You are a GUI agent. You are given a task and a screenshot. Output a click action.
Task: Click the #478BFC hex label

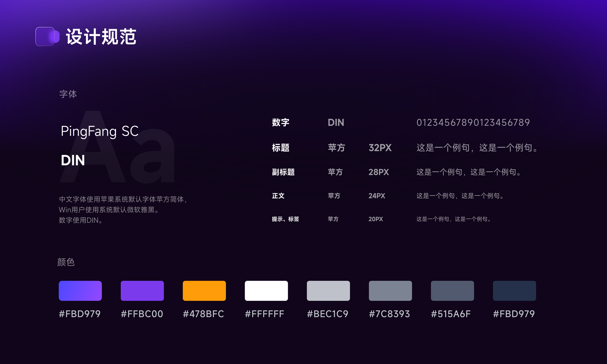[x=203, y=314]
